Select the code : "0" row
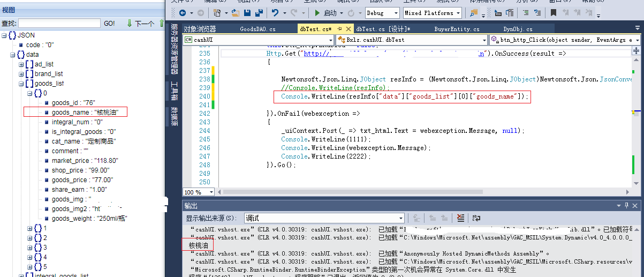Screen dimensions: 644x277 click(x=40, y=45)
